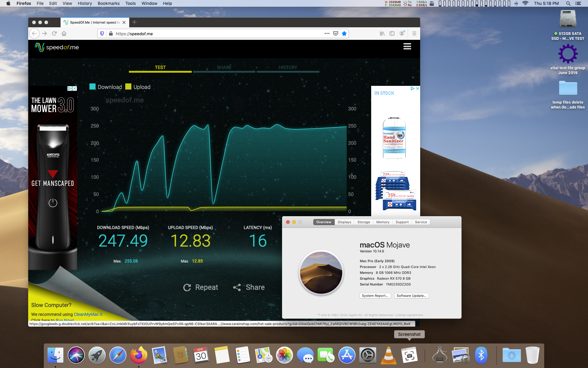588x368 pixels.
Task: Click the home button in Firefox toolbar
Action: [x=64, y=33]
